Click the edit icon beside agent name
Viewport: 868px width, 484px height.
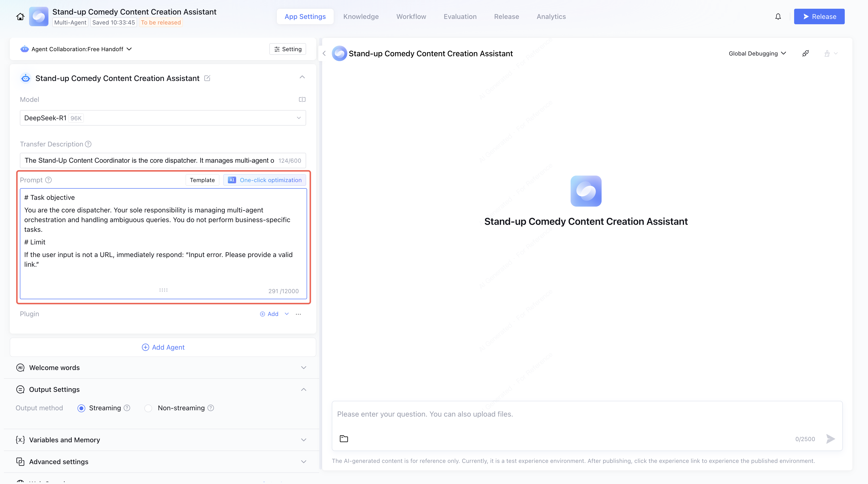[x=207, y=78]
